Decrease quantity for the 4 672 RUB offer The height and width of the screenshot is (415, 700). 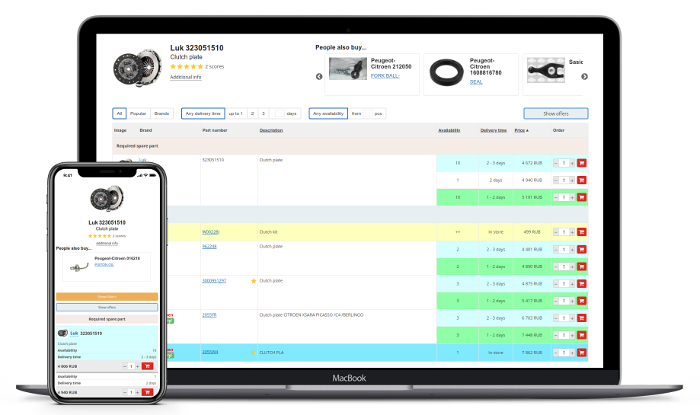(x=557, y=163)
